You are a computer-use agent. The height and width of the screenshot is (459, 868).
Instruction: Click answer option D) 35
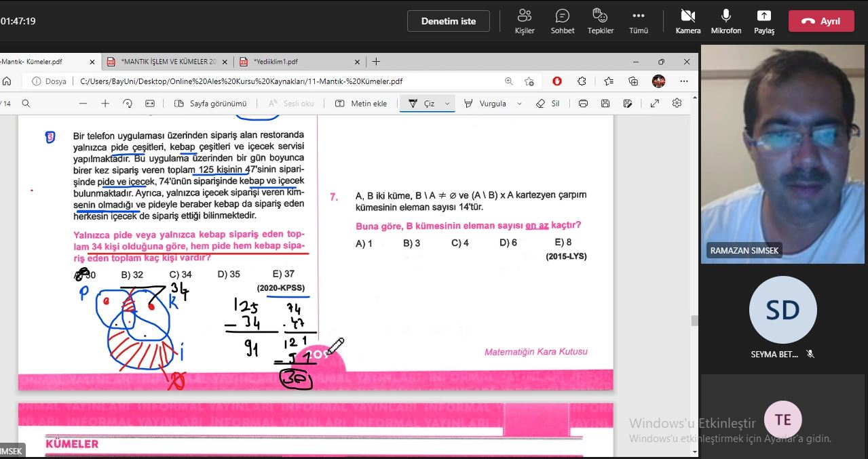coord(229,275)
